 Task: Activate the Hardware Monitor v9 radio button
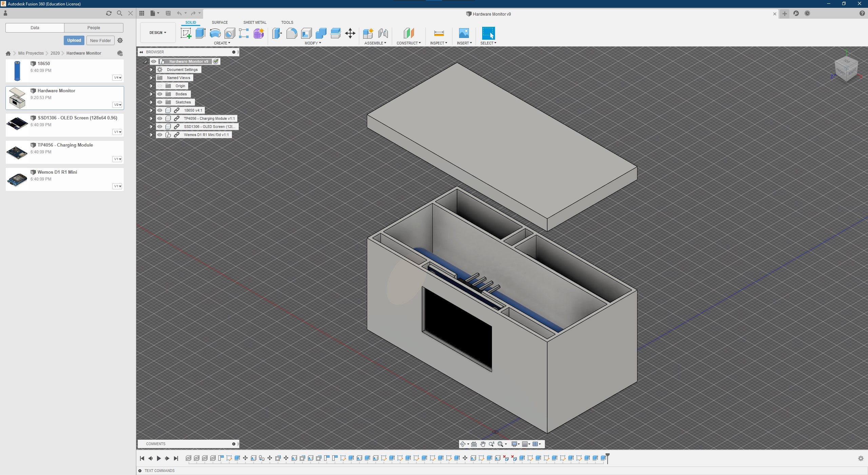(216, 61)
